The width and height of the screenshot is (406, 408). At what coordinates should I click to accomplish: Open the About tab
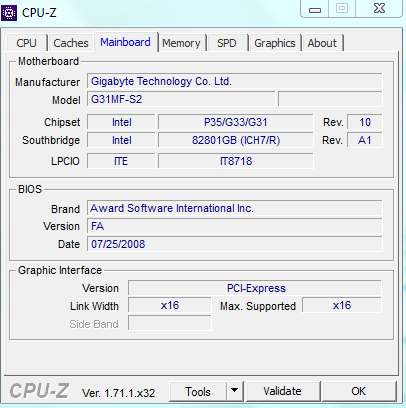click(x=322, y=43)
